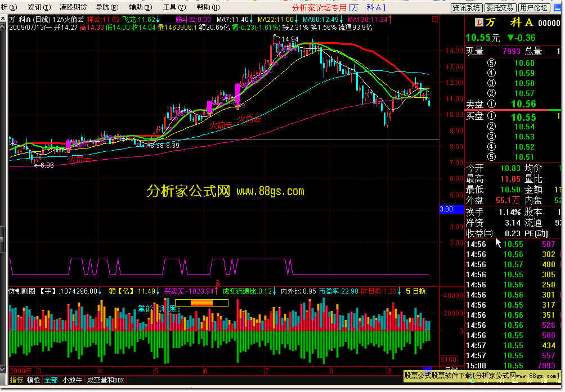The image size is (565, 392).
Task: Open the 工具(V) menu
Action: point(174,7)
